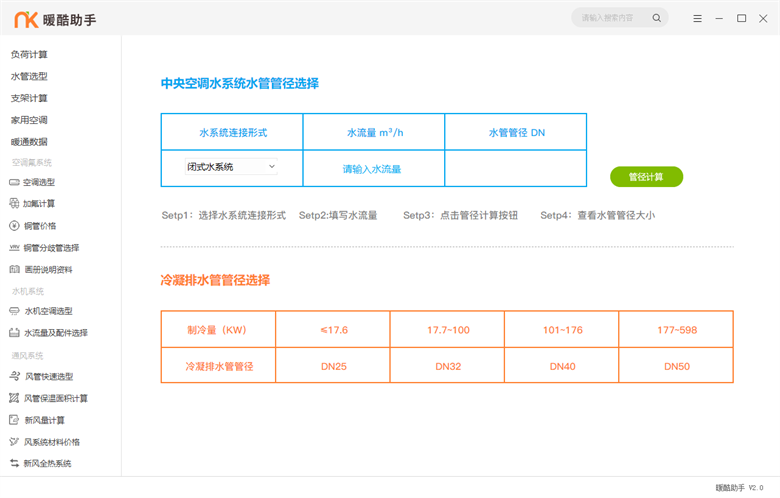Click the 177~598 table cell

(677, 330)
